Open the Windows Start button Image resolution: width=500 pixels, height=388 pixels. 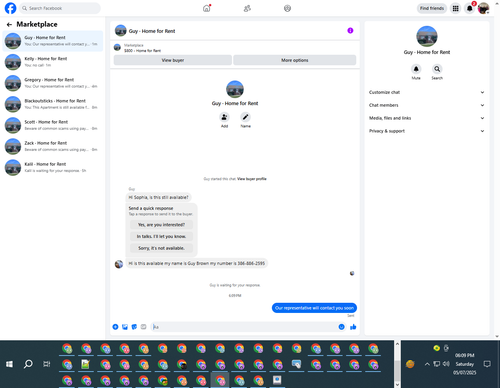pos(9,364)
